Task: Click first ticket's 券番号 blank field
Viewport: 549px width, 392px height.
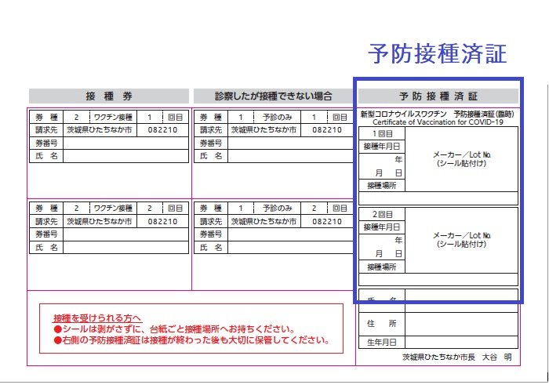Action: click(x=125, y=143)
